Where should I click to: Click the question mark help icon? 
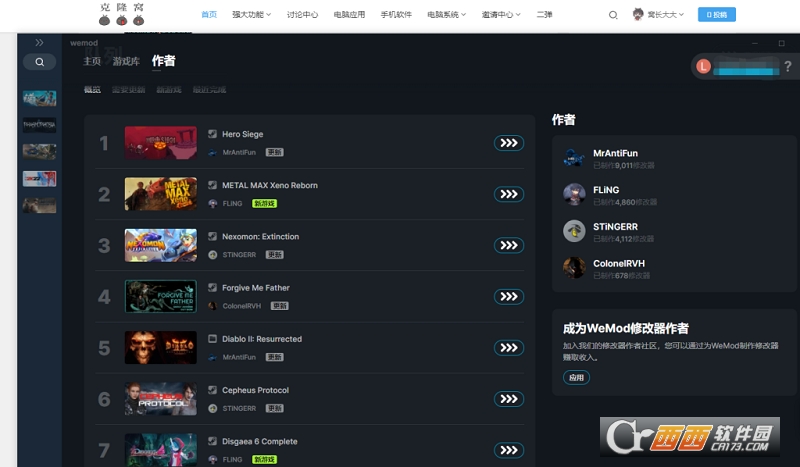[x=788, y=66]
